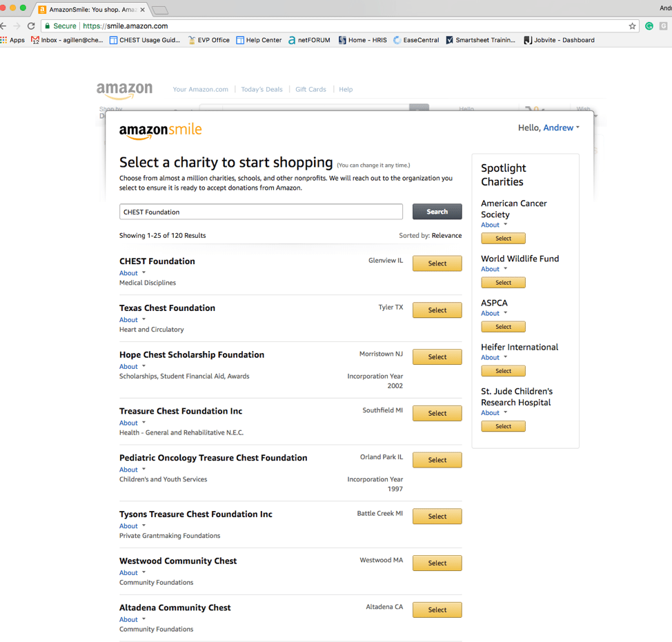Click the browser back arrow
The width and height of the screenshot is (672, 642).
6,25
